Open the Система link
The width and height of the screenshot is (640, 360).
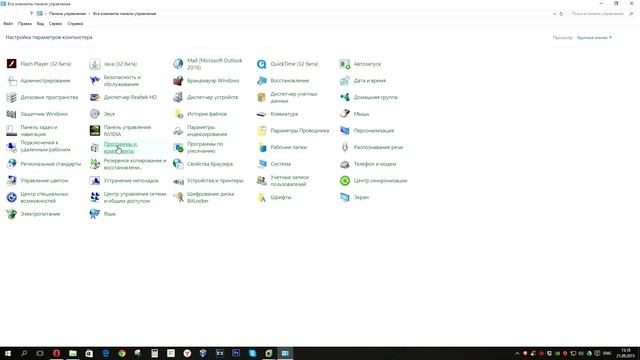click(280, 164)
